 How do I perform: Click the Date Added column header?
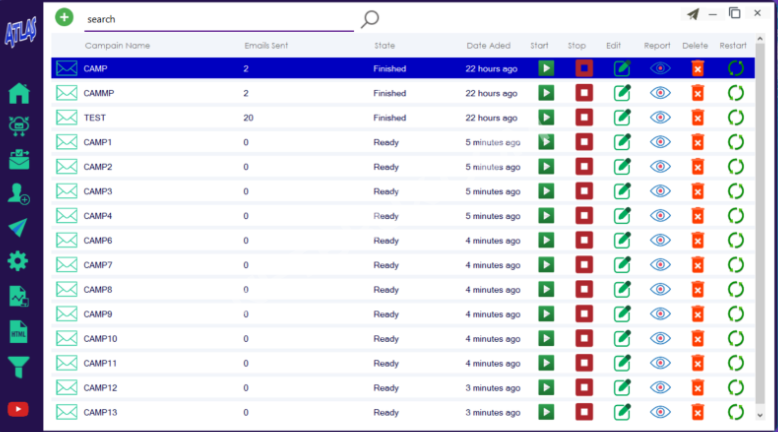coord(488,46)
